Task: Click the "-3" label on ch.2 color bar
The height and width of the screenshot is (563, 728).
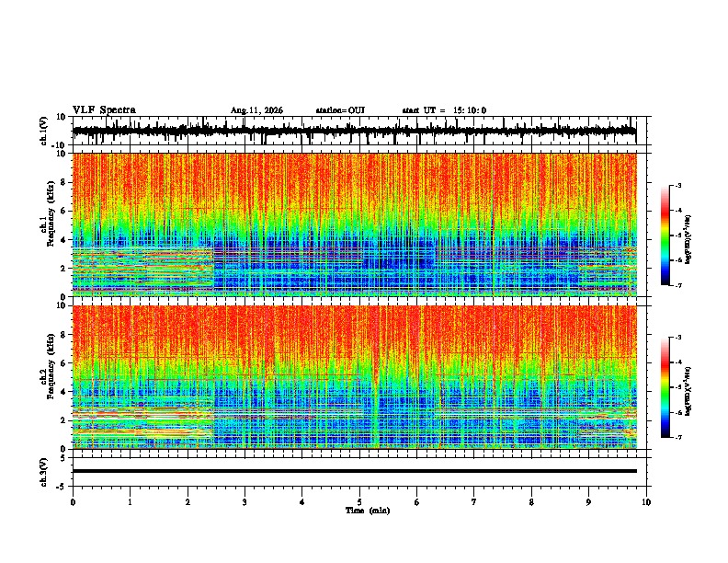Action: point(677,338)
